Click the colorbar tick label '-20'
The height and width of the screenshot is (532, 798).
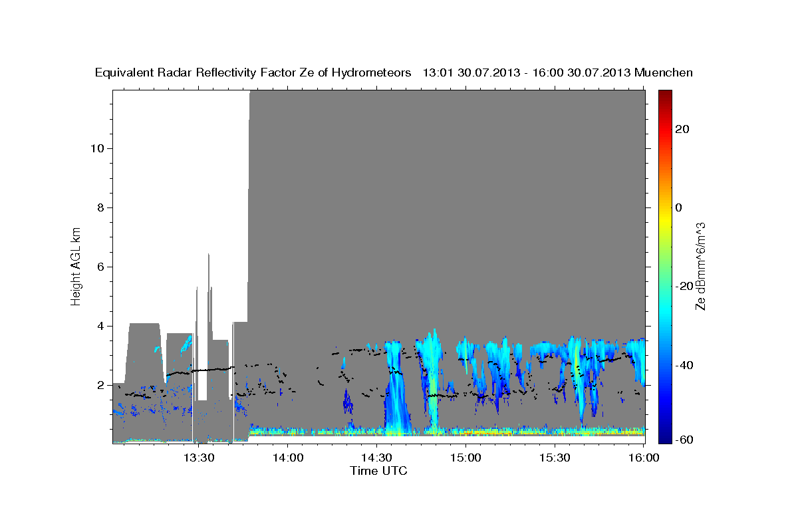click(683, 286)
